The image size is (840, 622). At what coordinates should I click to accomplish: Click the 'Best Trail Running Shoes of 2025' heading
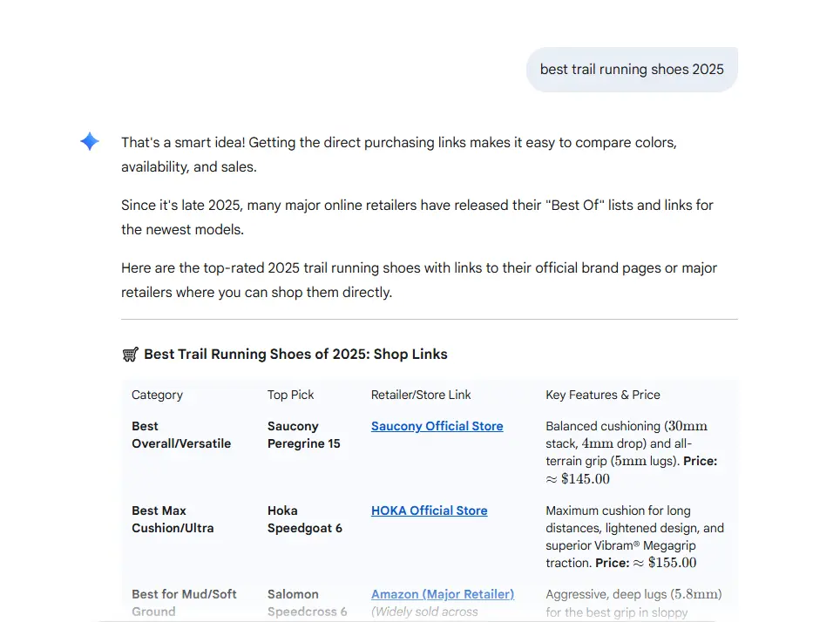click(x=295, y=355)
